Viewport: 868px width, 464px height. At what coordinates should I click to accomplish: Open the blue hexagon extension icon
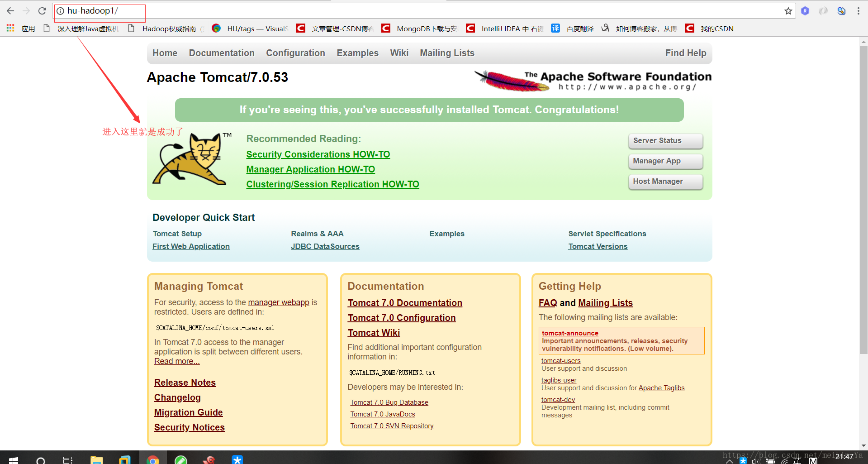805,11
